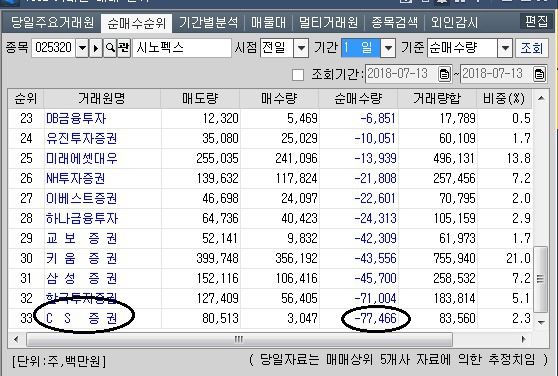Click the 조회 query button
The height and width of the screenshot is (376, 558).
[x=532, y=48]
